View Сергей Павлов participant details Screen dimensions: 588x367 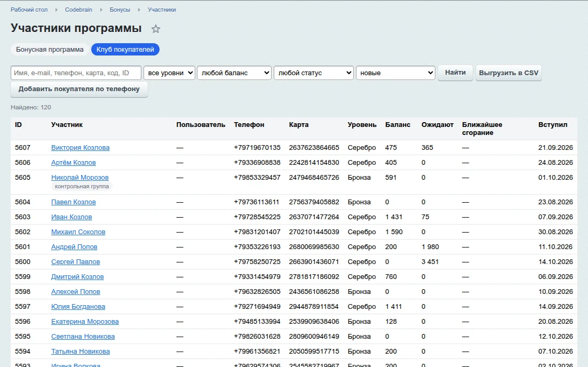point(76,262)
